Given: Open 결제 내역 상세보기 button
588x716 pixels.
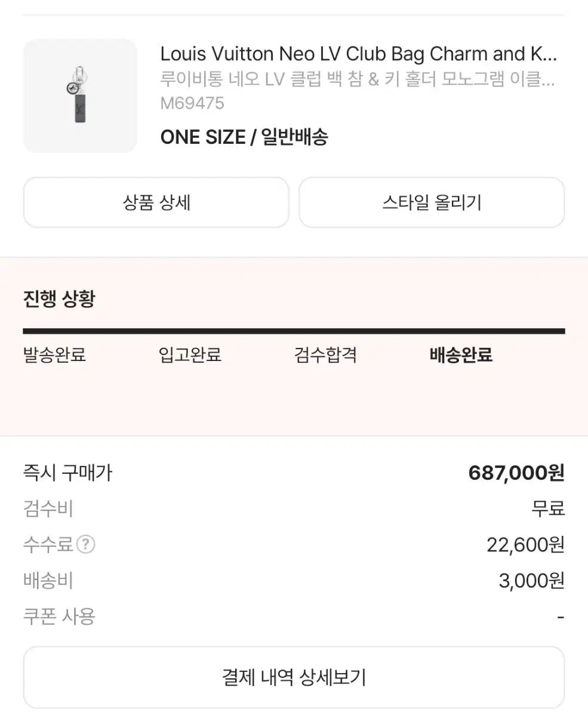Looking at the screenshot, I should point(294,677).
